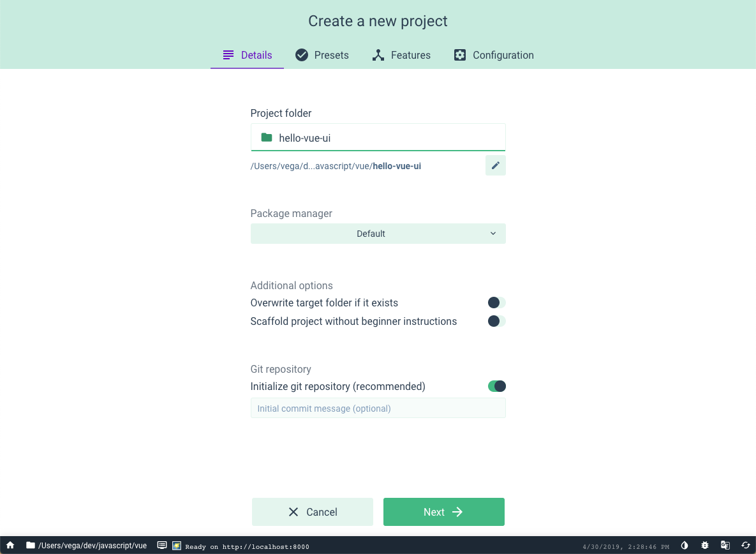Click the translate language icon
This screenshot has width=756, height=554.
tap(725, 545)
